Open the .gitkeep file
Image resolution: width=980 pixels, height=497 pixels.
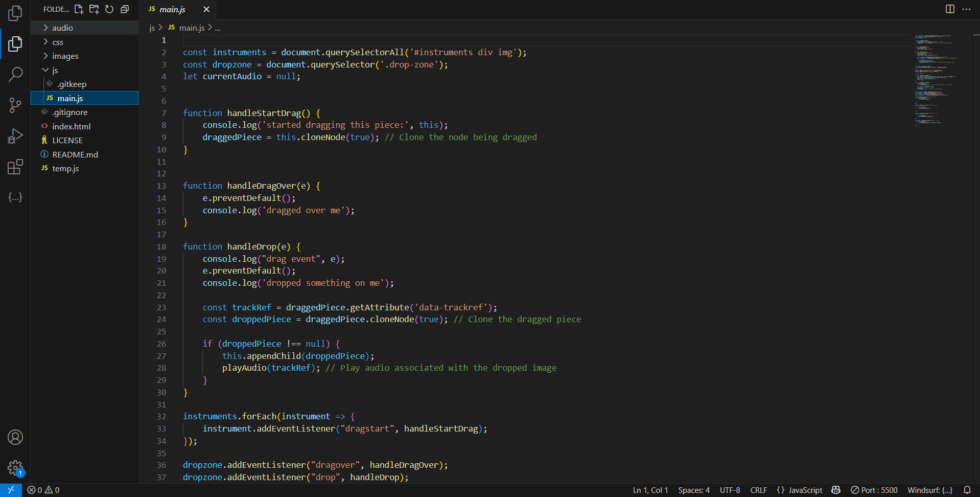point(85,84)
